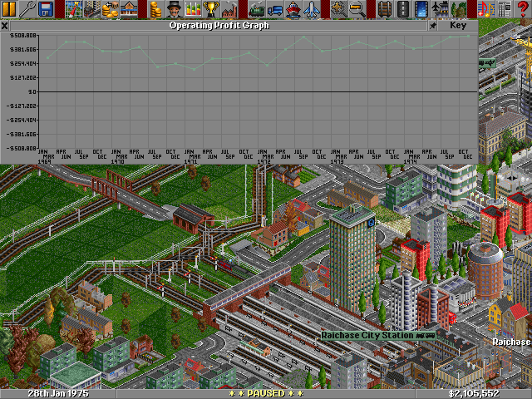Open the sound and music window
The height and width of the screenshot is (399, 532).
485,9
